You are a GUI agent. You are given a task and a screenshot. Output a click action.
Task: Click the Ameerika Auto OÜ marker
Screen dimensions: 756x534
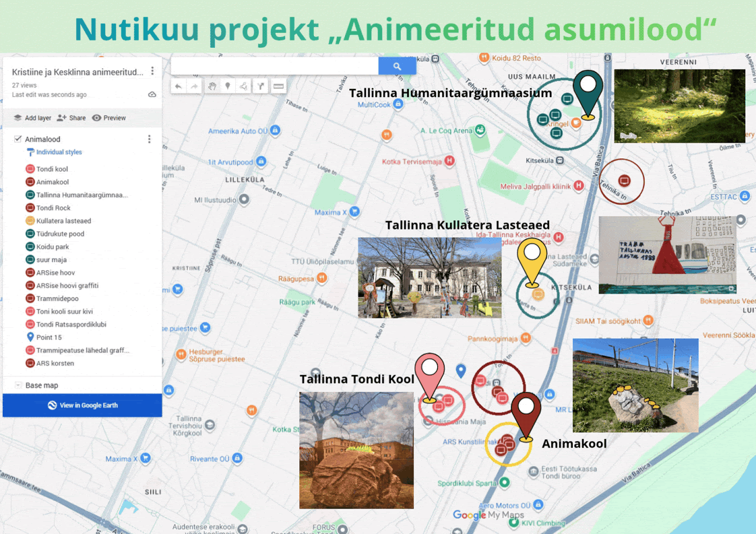(x=275, y=130)
